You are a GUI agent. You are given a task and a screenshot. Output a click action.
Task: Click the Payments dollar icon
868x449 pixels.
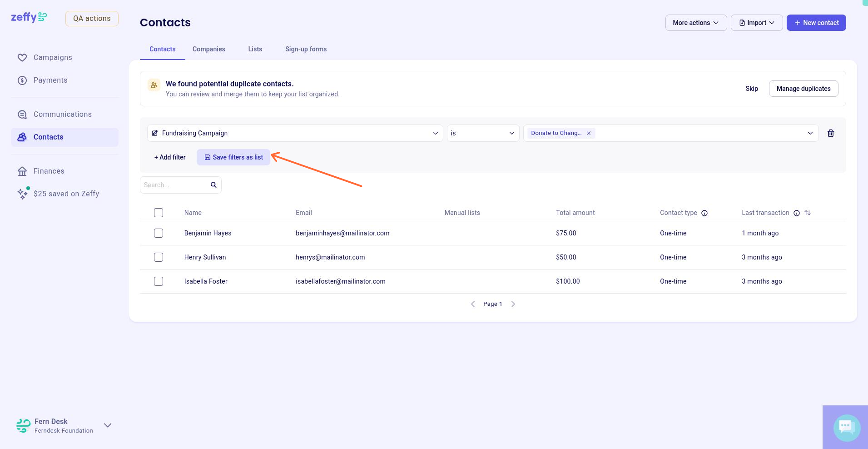click(x=22, y=80)
